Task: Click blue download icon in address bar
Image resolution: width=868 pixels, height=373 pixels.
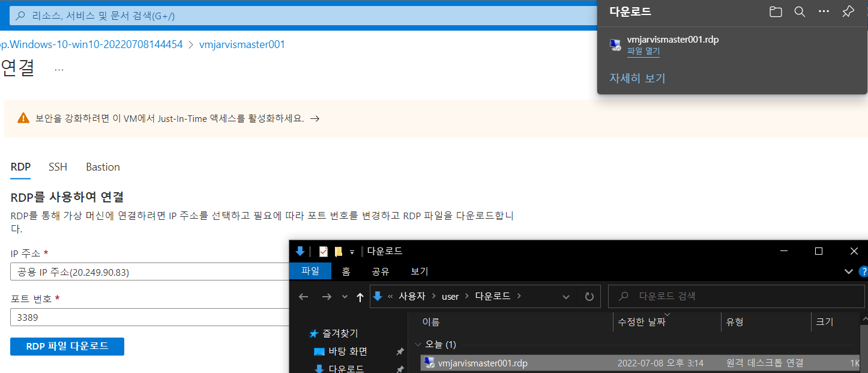Action: 378,296
